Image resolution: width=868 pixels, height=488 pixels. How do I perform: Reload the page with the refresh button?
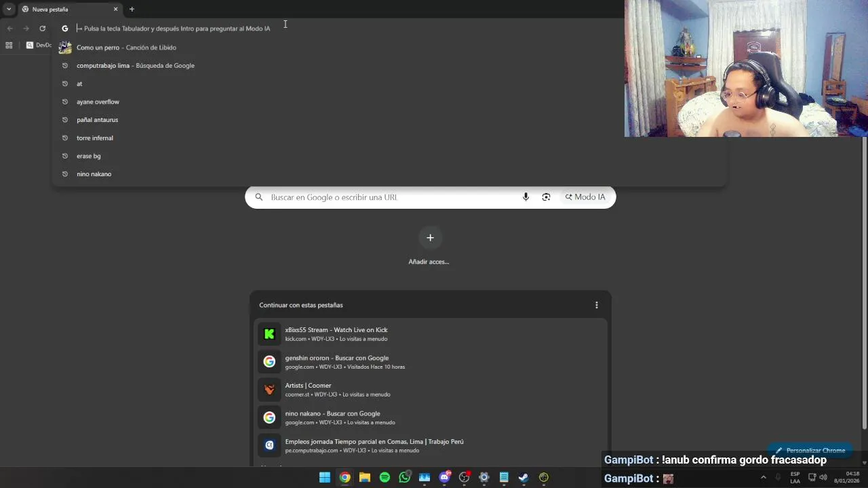[42, 28]
